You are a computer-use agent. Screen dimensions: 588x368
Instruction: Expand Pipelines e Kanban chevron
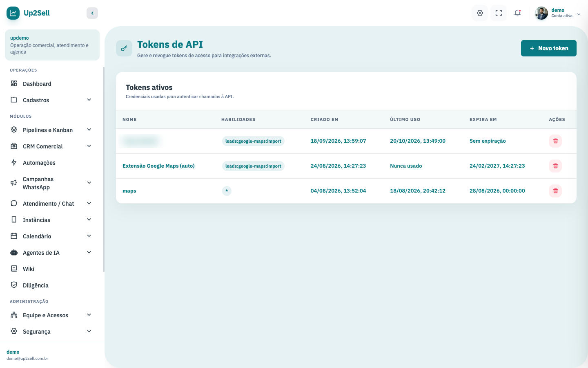coord(89,130)
